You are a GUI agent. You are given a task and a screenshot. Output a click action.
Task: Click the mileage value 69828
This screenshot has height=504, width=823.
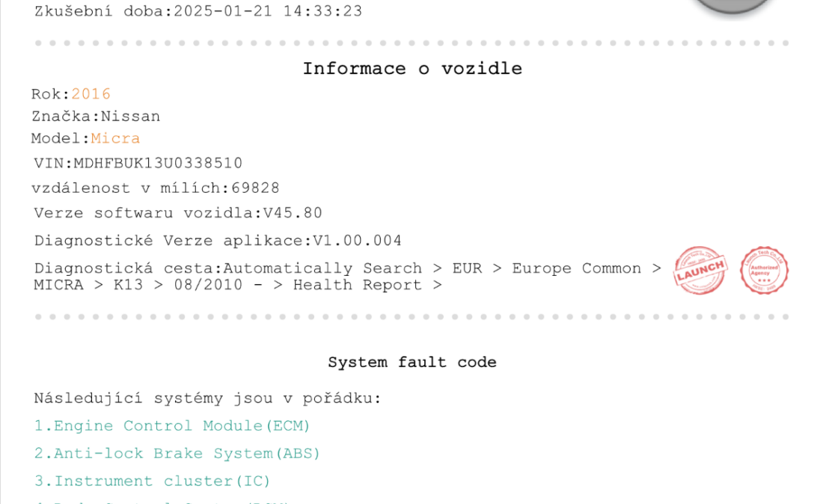(256, 188)
